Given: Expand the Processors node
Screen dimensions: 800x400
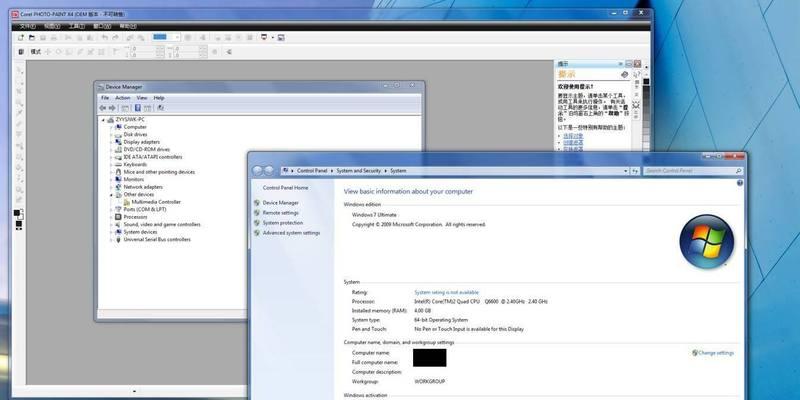Looking at the screenshot, I should [x=111, y=217].
